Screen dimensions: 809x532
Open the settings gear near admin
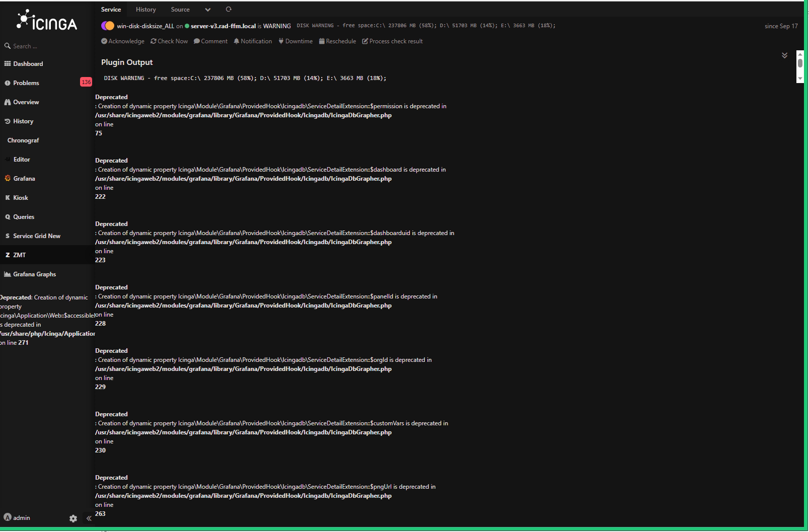[x=73, y=518]
